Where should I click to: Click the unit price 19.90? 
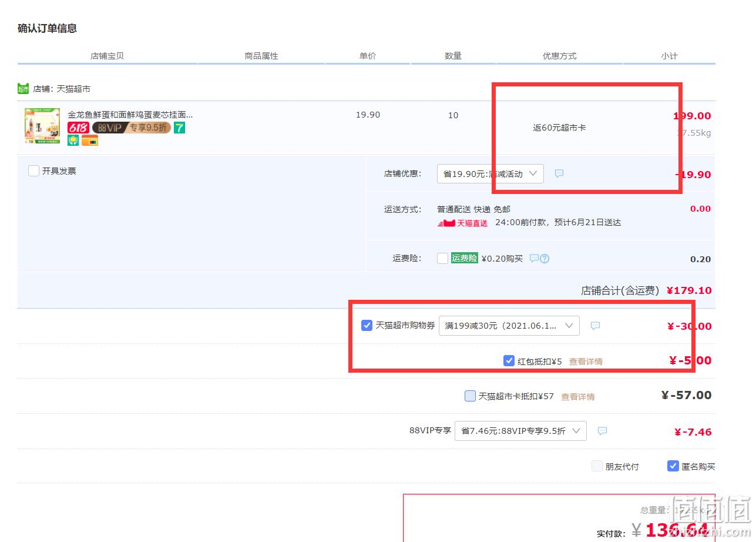click(368, 115)
